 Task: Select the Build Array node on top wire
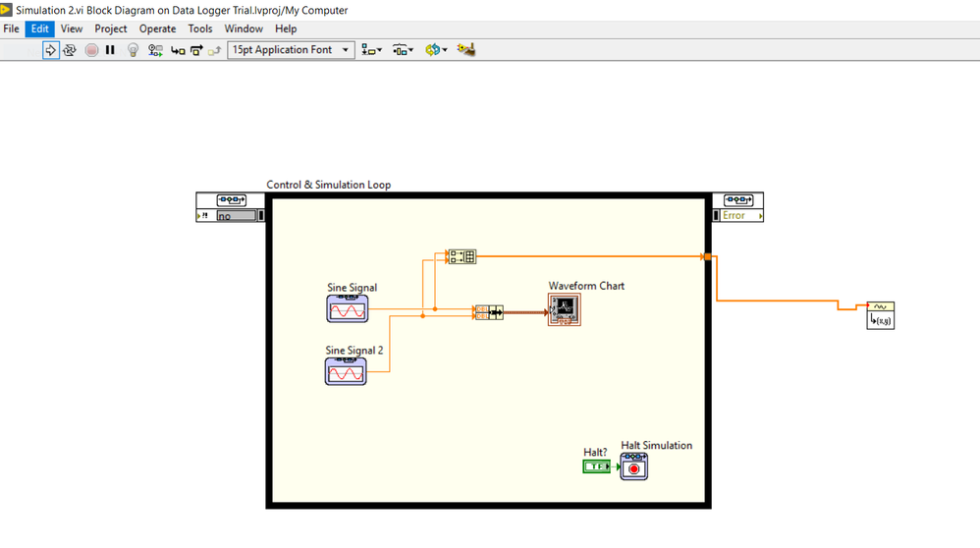pos(463,256)
